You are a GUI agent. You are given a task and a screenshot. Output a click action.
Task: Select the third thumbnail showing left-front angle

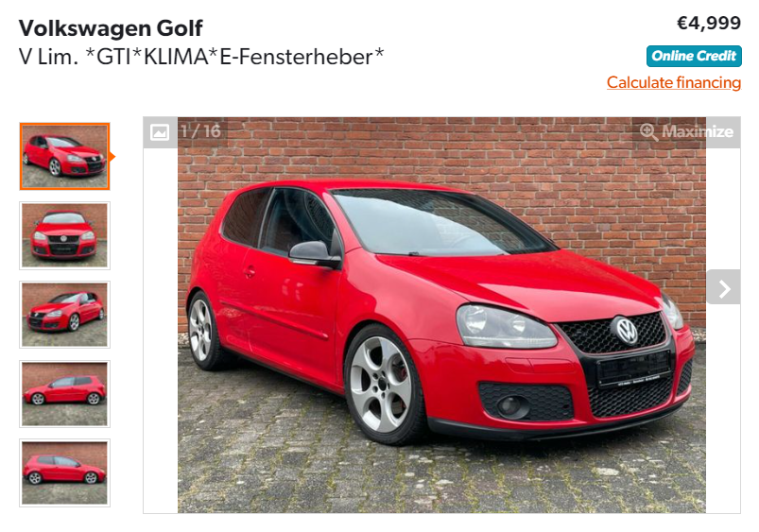pyautogui.click(x=64, y=315)
